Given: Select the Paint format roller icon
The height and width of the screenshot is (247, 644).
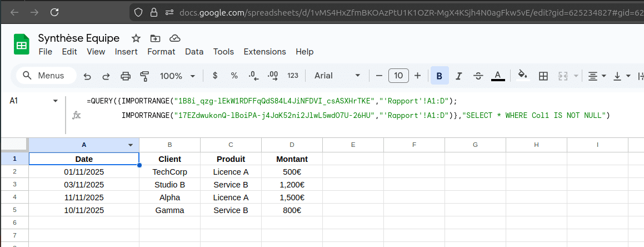Looking at the screenshot, I should [x=144, y=76].
